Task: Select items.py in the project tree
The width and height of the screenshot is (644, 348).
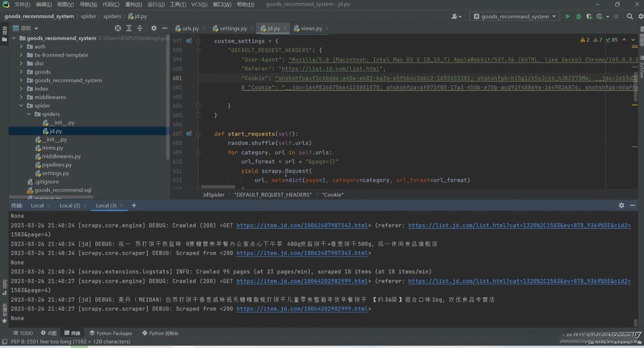Action: pyautogui.click(x=52, y=148)
